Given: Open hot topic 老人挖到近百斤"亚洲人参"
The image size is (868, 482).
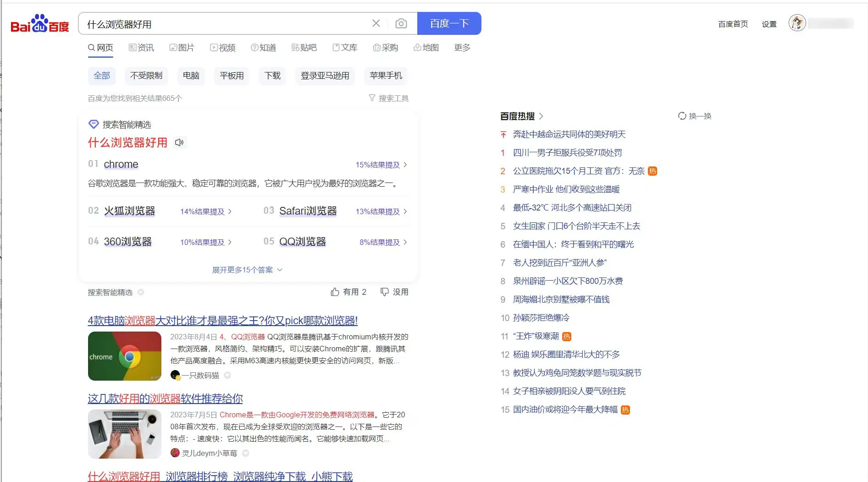Looking at the screenshot, I should [x=560, y=263].
